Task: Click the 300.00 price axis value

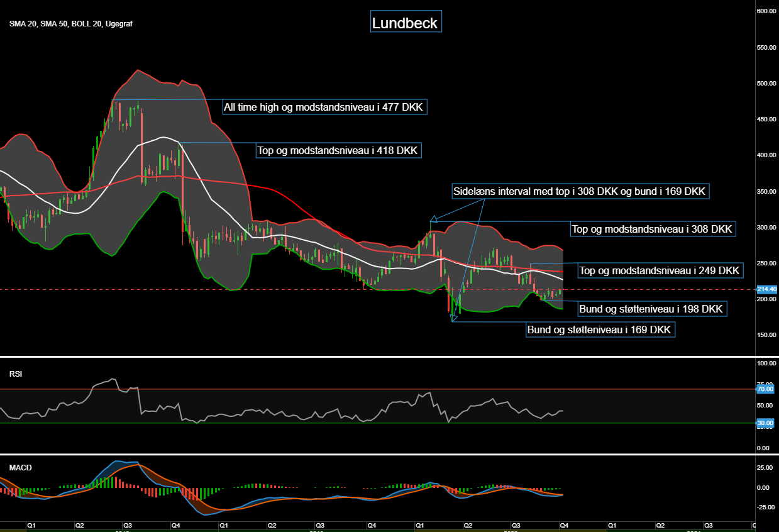Action: pos(766,227)
